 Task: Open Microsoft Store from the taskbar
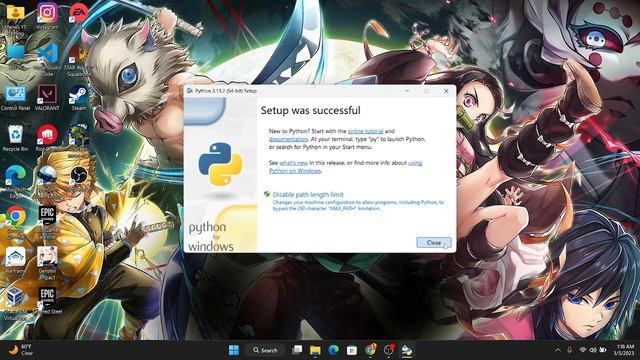pyautogui.click(x=352, y=350)
